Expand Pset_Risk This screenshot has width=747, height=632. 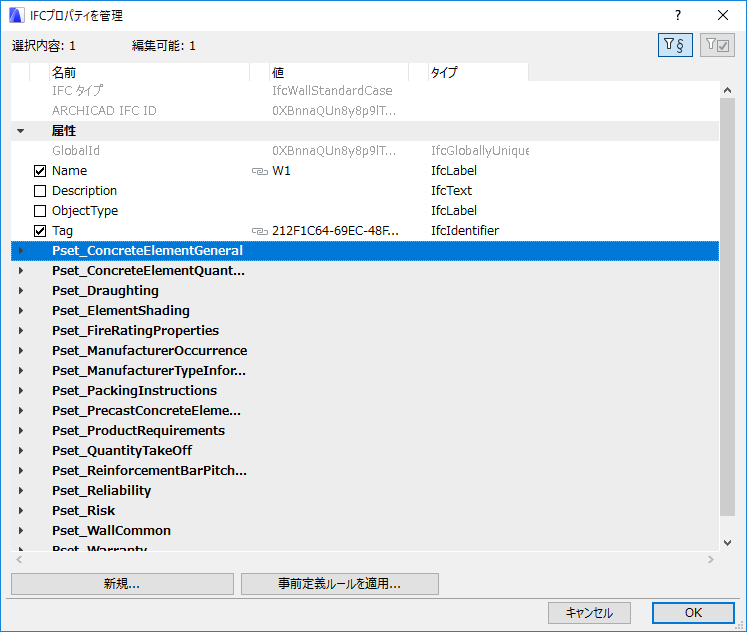pyautogui.click(x=20, y=511)
